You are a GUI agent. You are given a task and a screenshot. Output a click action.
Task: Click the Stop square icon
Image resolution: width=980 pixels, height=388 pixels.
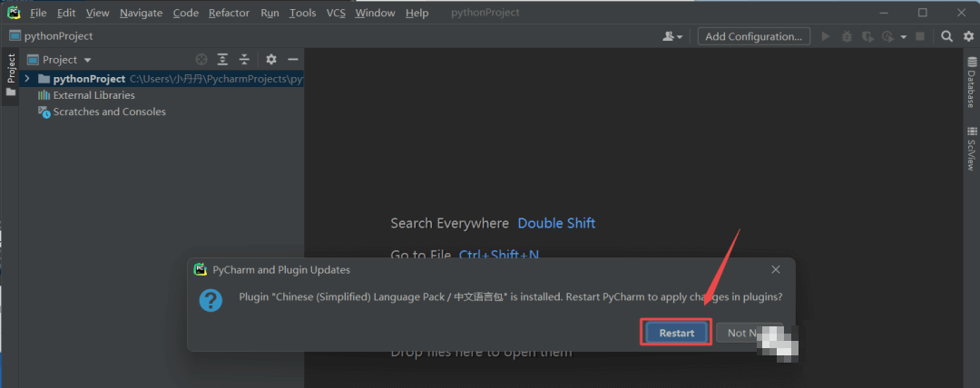920,36
